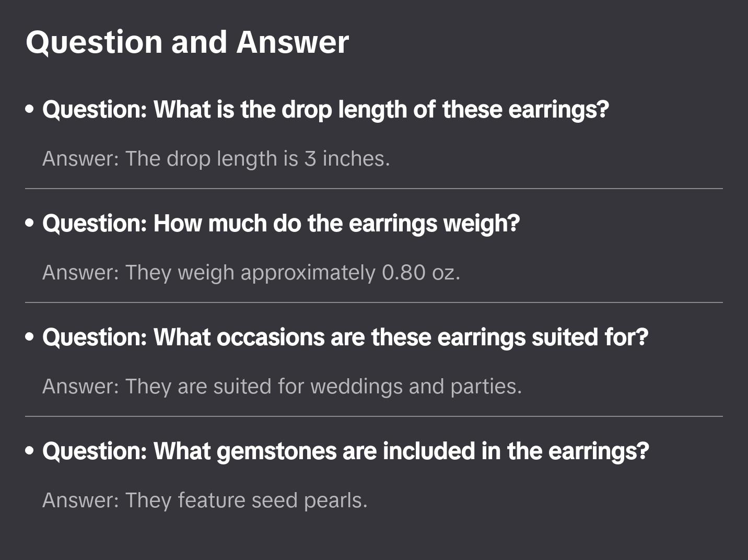The height and width of the screenshot is (560, 748).
Task: Click the bullet before the weight question
Action: tap(30, 224)
